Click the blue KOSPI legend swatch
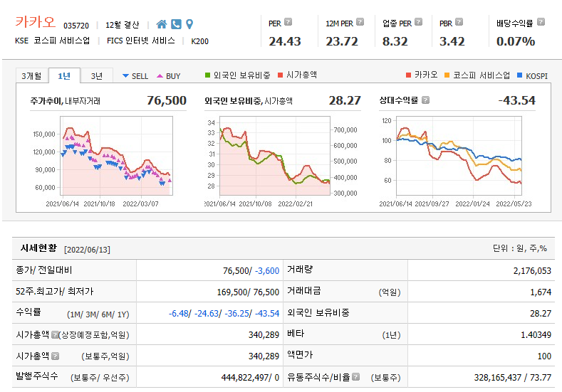The height and width of the screenshot is (392, 562). click(x=520, y=75)
